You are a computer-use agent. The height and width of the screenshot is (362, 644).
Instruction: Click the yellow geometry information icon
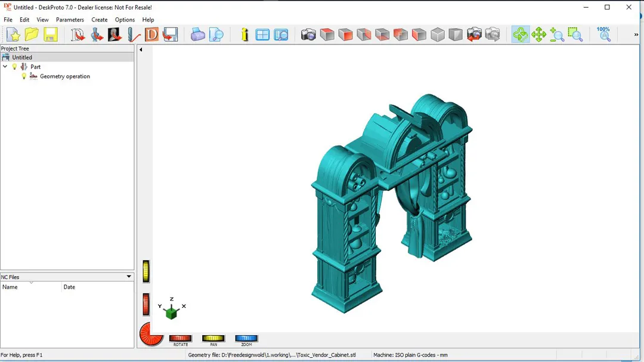pos(244,35)
